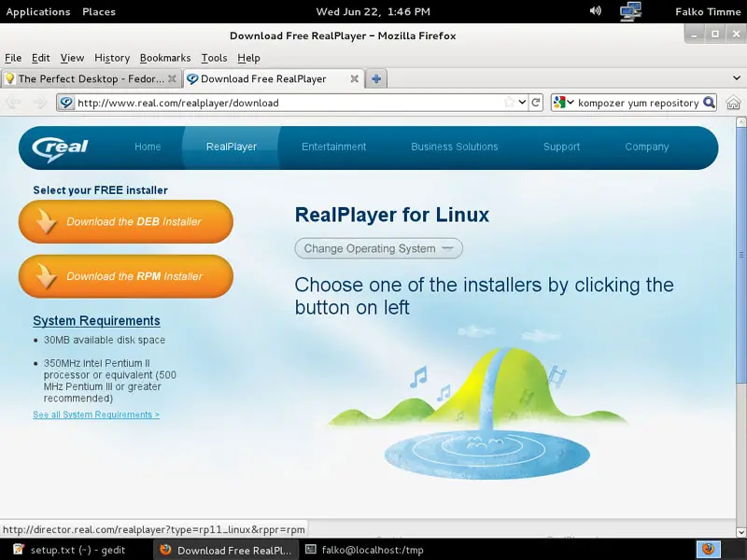Open the History menu
This screenshot has height=560, width=747.
click(x=112, y=58)
